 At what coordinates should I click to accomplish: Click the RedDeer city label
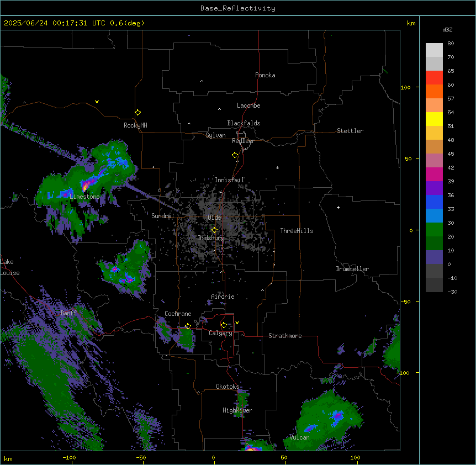pyautogui.click(x=243, y=141)
